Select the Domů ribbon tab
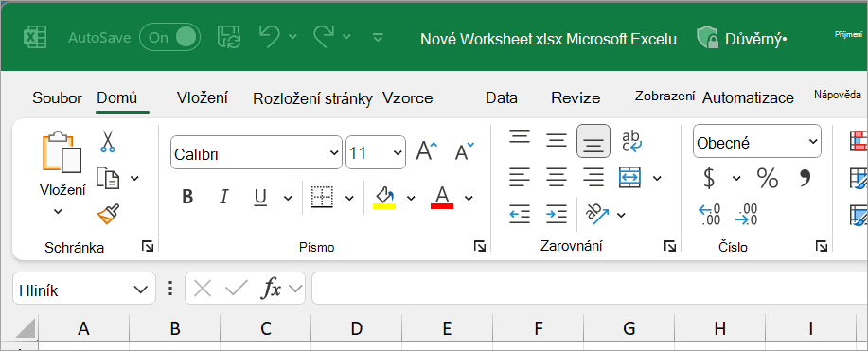The height and width of the screenshot is (351, 868). (116, 98)
